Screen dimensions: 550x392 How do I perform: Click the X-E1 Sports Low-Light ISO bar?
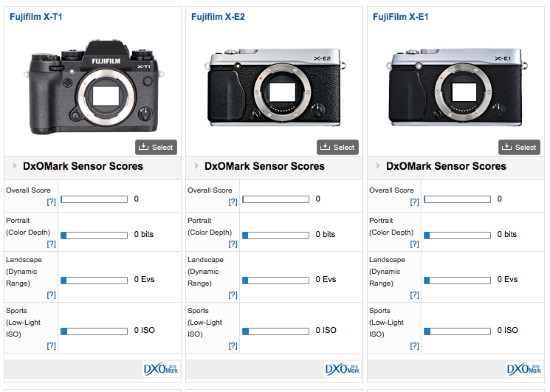pyautogui.click(x=458, y=331)
